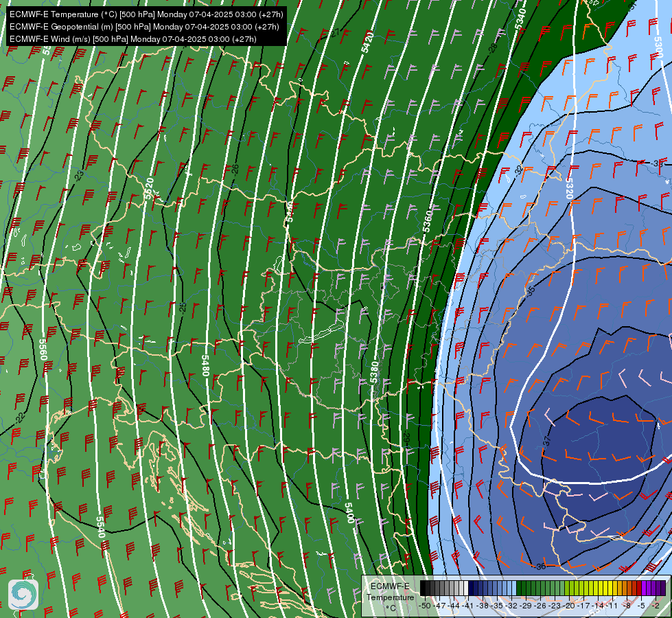The height and width of the screenshot is (618, 672).
Task: Click the -27 isotherm label on the map
Action: [x=334, y=32]
